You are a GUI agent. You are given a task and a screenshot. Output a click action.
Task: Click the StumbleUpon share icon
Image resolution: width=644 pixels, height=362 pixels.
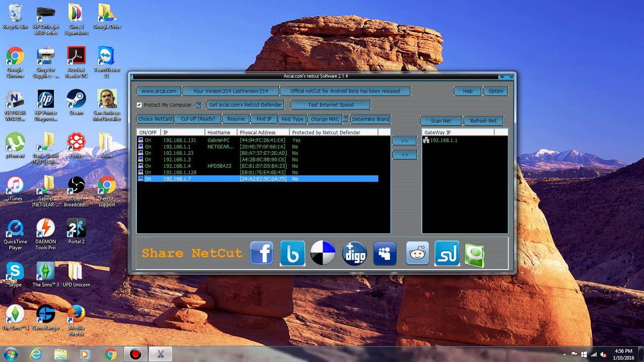[447, 253]
